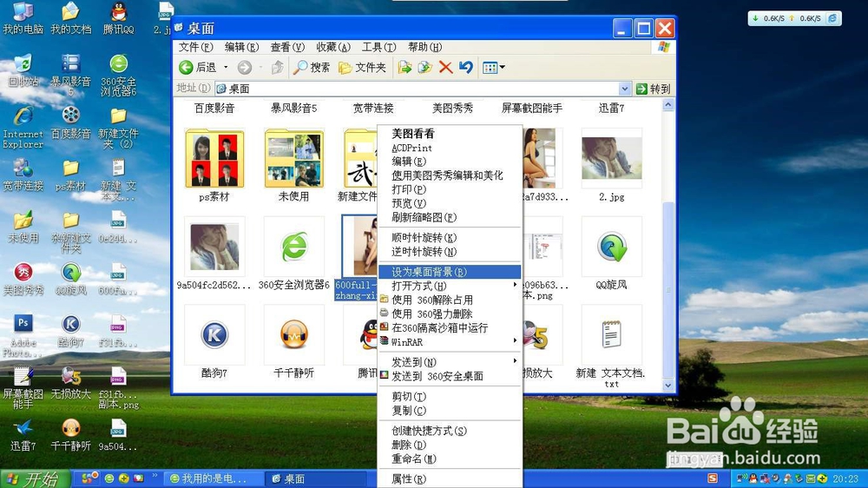
Task: Select 千千静听 icon in window
Action: click(x=294, y=334)
